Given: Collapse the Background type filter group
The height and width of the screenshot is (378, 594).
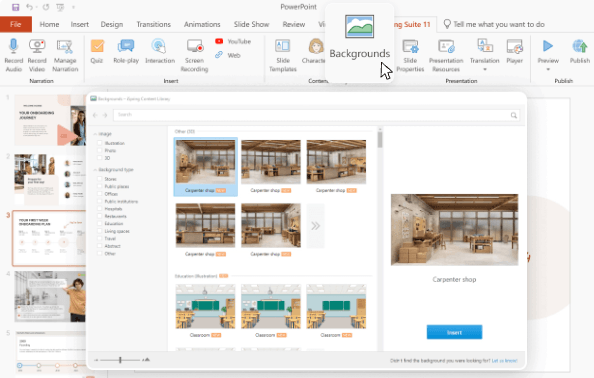Looking at the screenshot, I should click(x=95, y=170).
